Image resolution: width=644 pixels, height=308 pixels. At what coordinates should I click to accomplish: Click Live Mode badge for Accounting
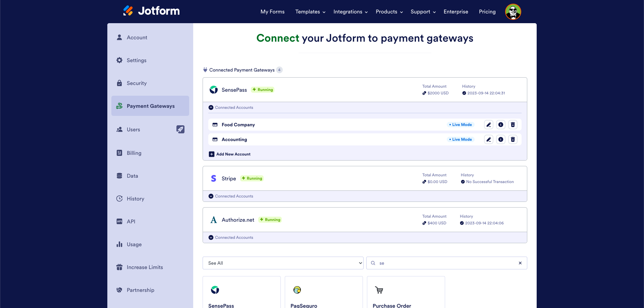(461, 139)
